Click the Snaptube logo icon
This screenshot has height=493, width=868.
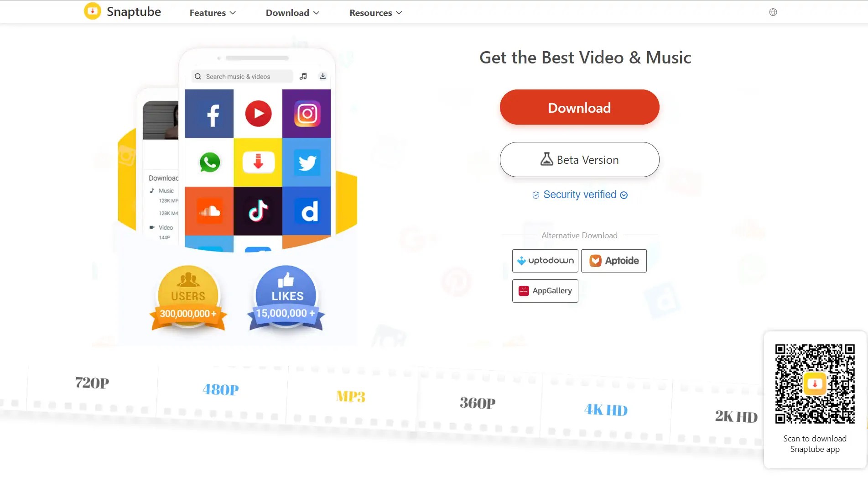click(93, 11)
